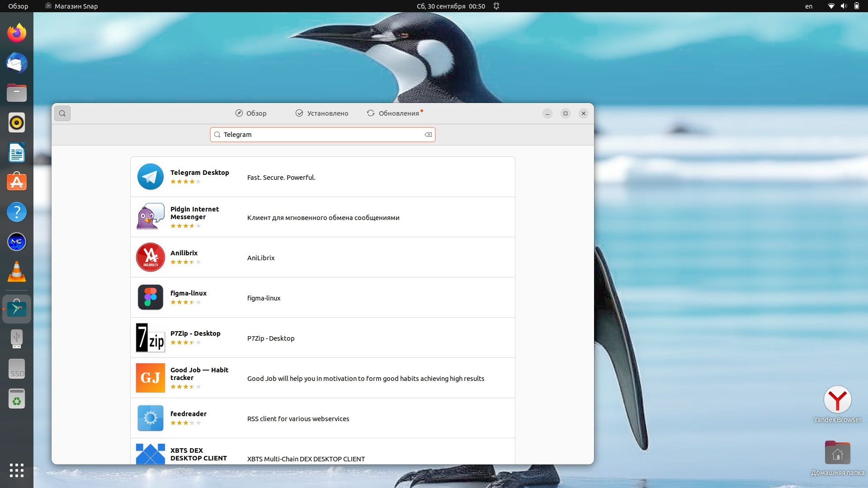Open the Files manager in the dock
The height and width of the screenshot is (488, 868).
point(17,93)
